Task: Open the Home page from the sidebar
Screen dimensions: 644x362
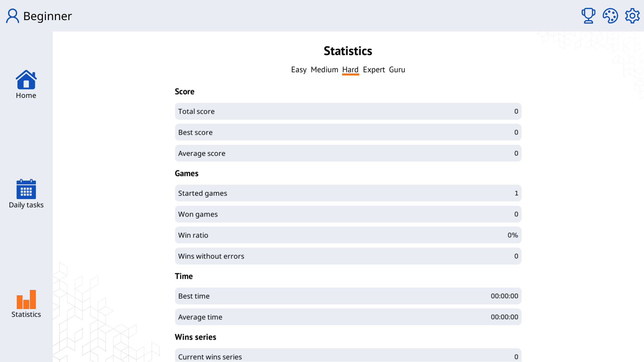Action: (x=26, y=84)
